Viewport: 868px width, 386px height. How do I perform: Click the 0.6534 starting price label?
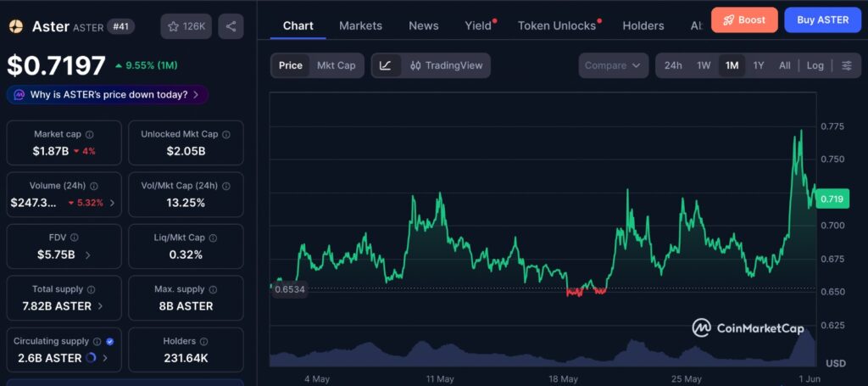click(x=290, y=288)
